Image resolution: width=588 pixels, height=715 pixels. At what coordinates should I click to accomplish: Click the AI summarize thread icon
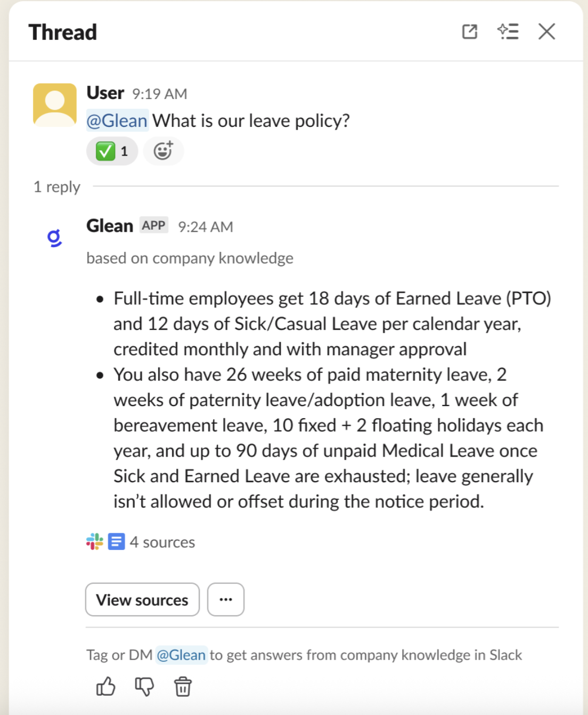pyautogui.click(x=508, y=32)
